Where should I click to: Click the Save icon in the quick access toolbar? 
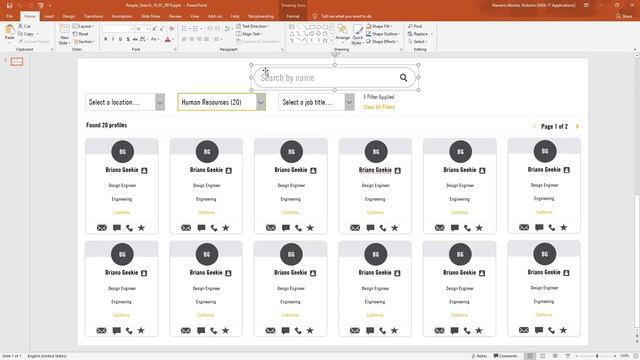pos(9,6)
